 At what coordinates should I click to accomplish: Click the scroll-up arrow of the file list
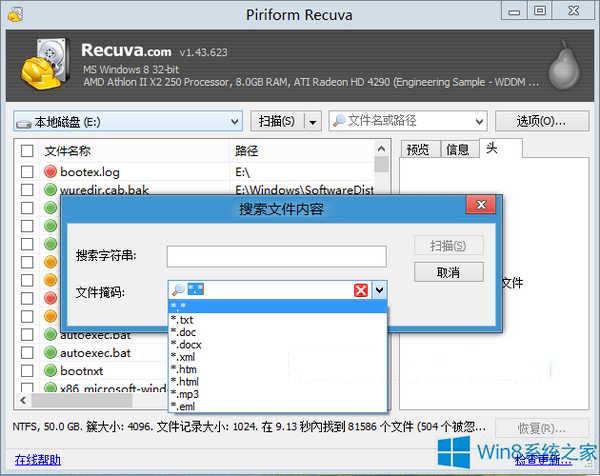coord(381,148)
